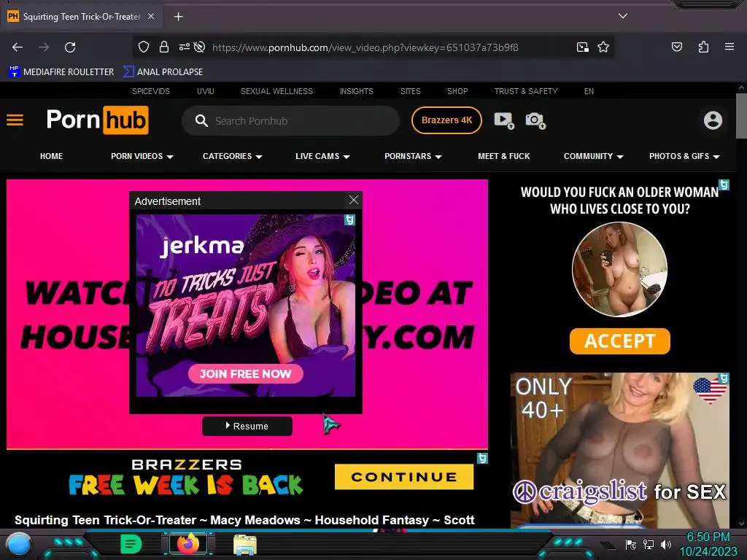747x560 pixels.
Task: Click the browser address bar URL
Action: coord(365,47)
